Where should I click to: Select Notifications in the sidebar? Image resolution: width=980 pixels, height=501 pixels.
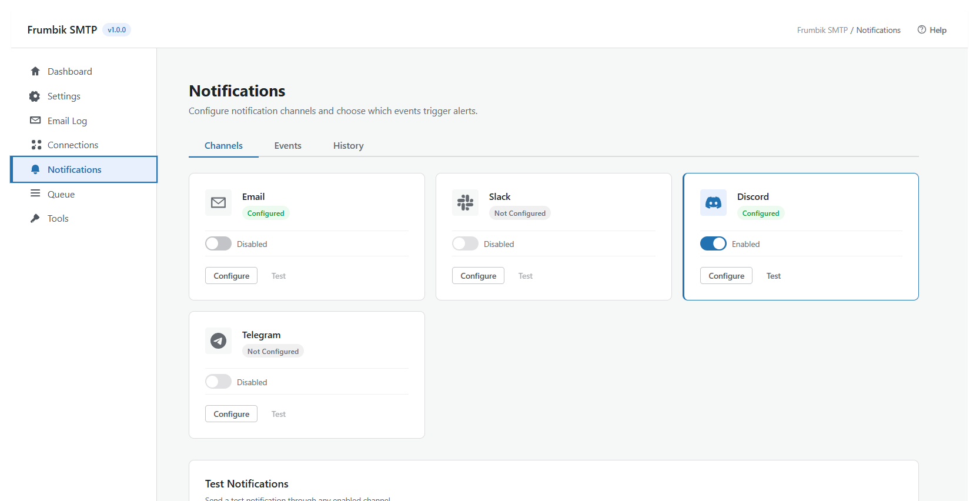(83, 169)
